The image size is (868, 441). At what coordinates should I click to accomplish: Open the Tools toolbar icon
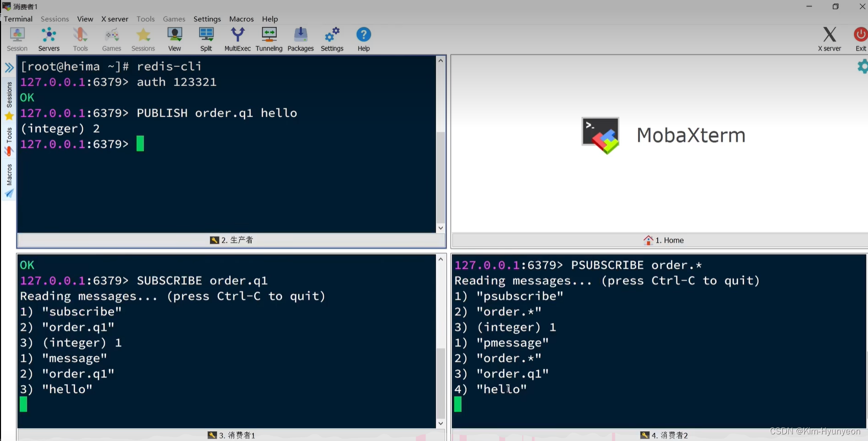pos(80,39)
